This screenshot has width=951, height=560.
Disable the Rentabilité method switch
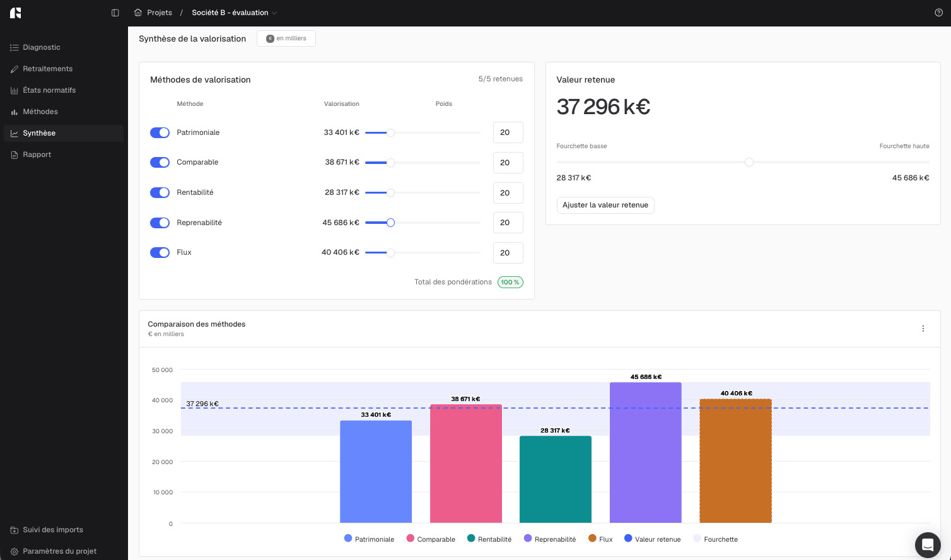[x=160, y=192]
